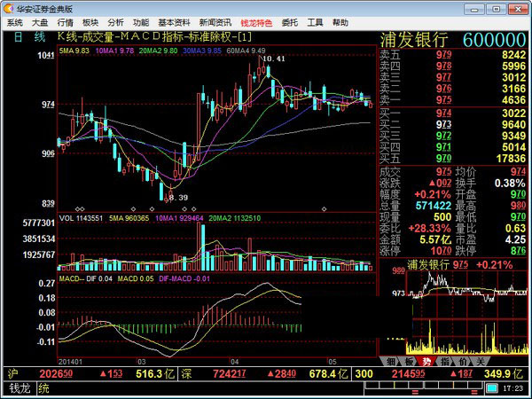Click the 市盈 value 4.25

(x=515, y=240)
